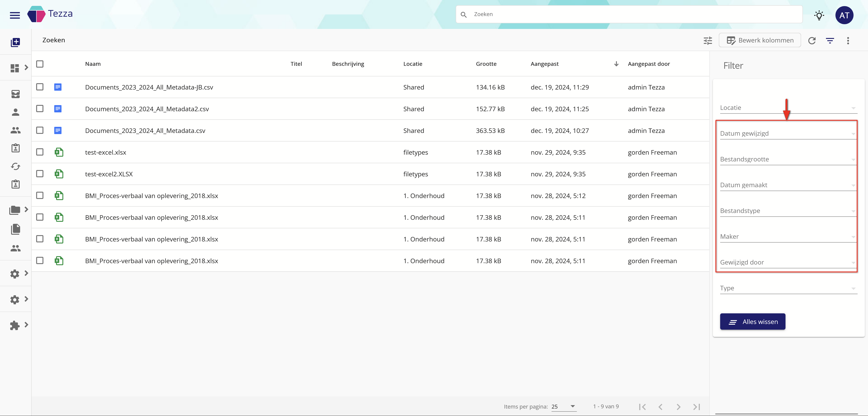The height and width of the screenshot is (416, 868).
Task: Click the Zoeken search input field
Action: (x=629, y=14)
